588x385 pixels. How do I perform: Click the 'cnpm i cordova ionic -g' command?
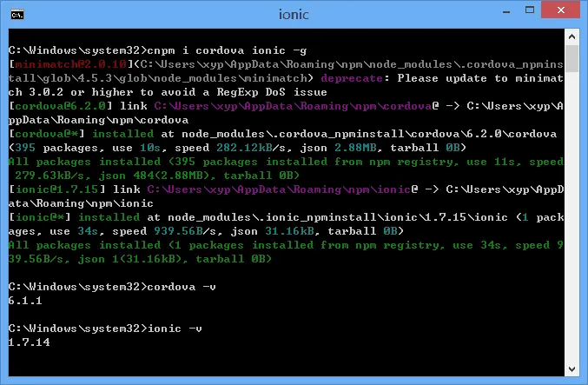pyautogui.click(x=227, y=50)
